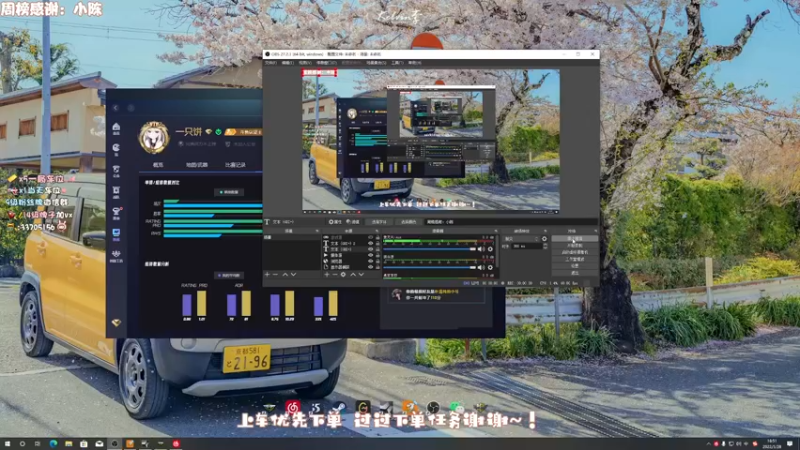The height and width of the screenshot is (450, 800).
Task: Click the highlighted streaming button in OBS controls
Action: coord(574,238)
